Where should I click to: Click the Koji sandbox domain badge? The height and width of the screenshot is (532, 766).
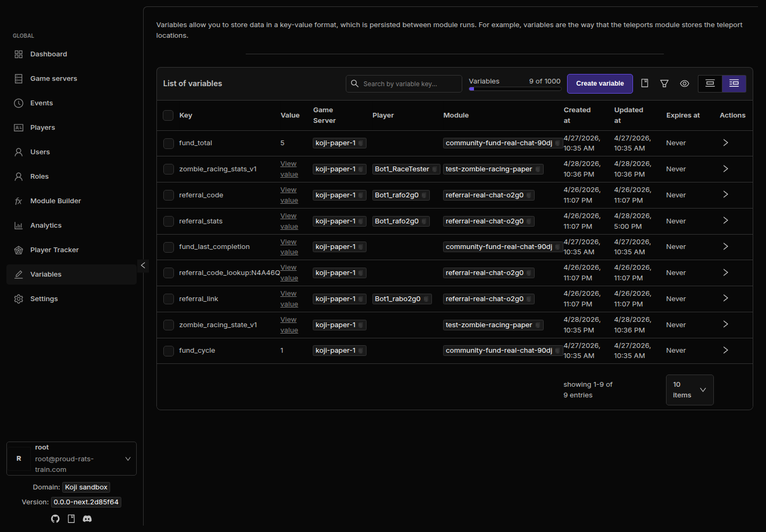[86, 487]
